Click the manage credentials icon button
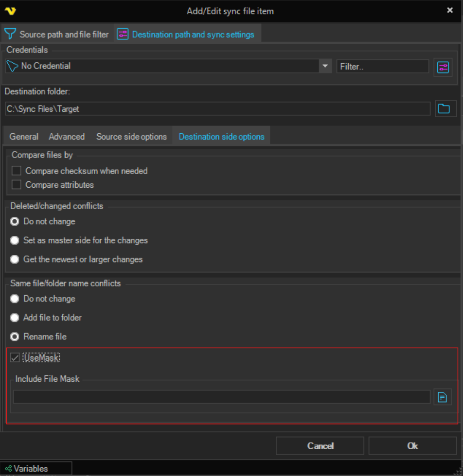This screenshot has width=463, height=476. coord(443,67)
